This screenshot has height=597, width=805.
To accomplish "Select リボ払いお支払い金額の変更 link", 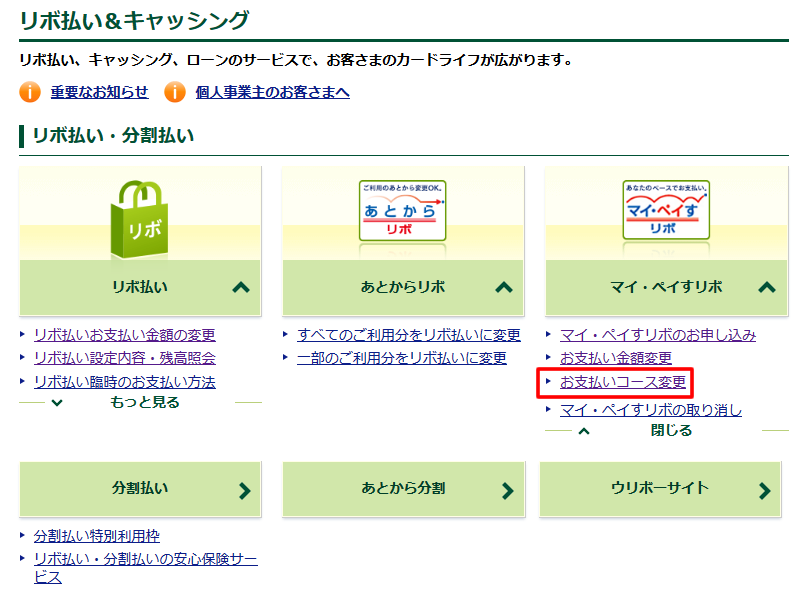I will pos(124,335).
